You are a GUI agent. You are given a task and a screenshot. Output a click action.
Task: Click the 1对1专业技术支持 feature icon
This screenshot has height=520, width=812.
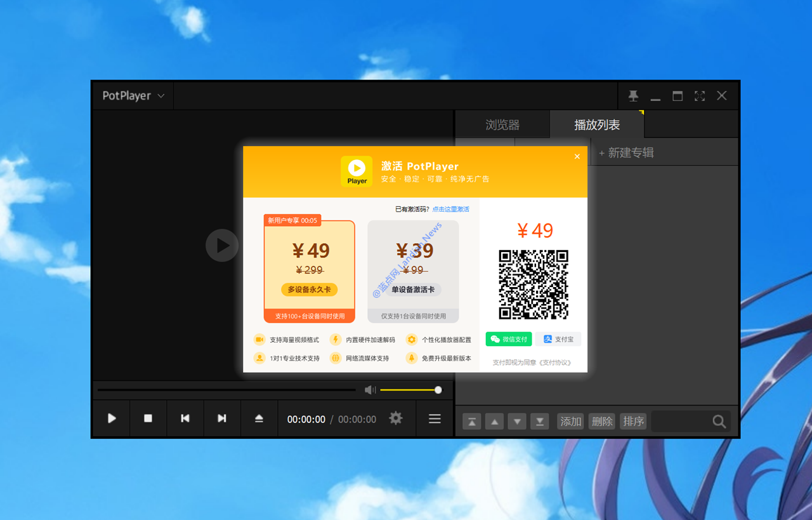tap(259, 358)
